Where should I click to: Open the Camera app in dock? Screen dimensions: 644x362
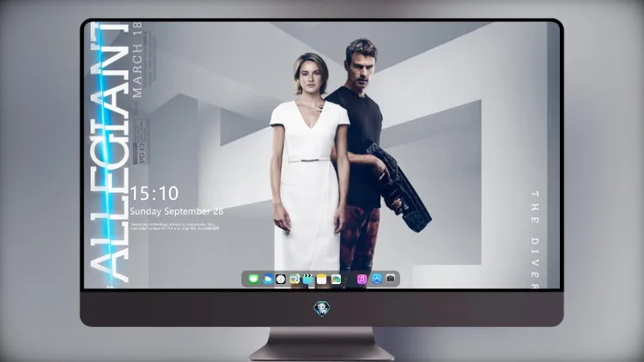pyautogui.click(x=391, y=279)
